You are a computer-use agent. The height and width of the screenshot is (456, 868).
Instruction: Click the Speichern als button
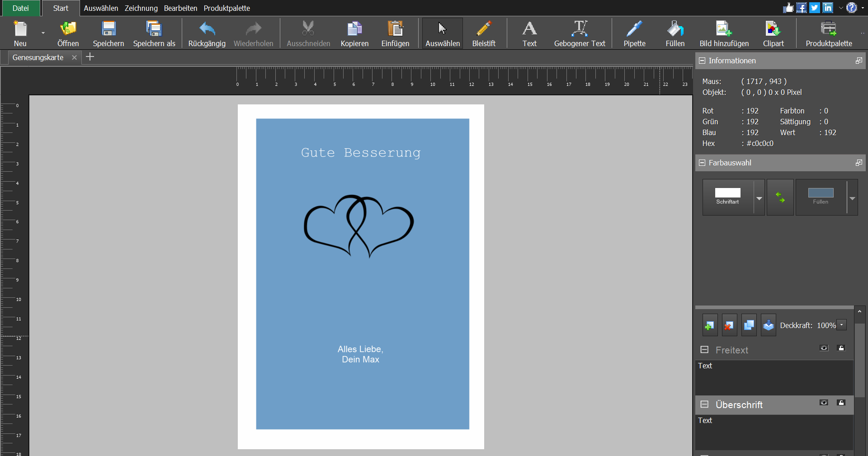click(x=154, y=33)
